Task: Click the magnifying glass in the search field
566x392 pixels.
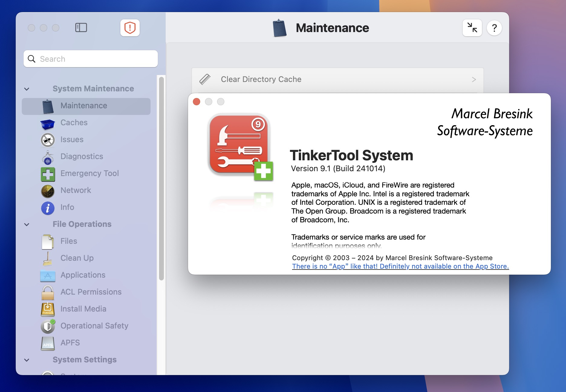Action: click(31, 59)
